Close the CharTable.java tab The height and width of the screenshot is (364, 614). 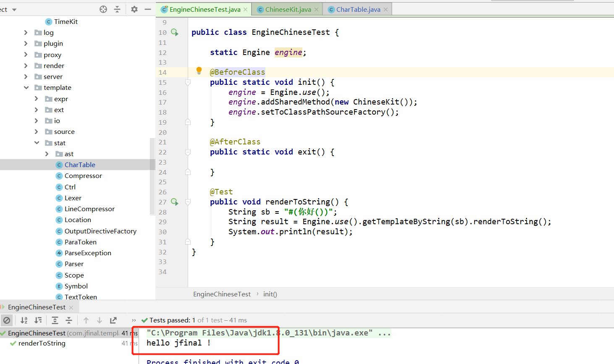pyautogui.click(x=386, y=9)
